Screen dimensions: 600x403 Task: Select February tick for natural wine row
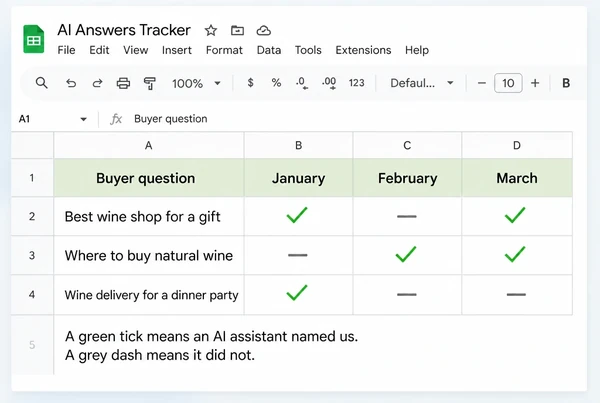[407, 255]
